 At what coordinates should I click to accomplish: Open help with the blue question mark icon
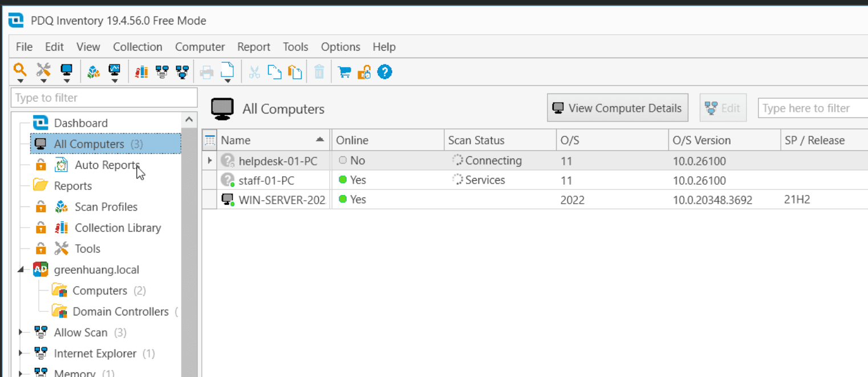(385, 72)
